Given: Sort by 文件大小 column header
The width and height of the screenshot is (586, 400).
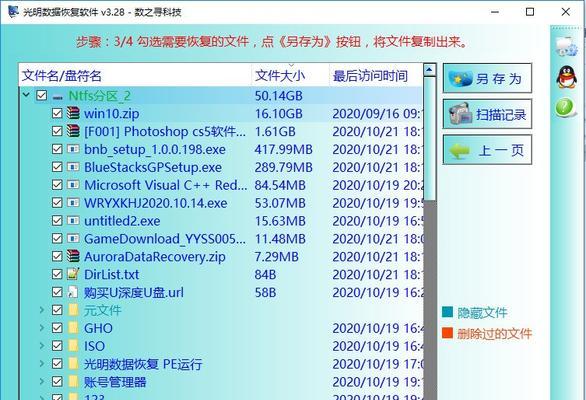Looking at the screenshot, I should click(291, 75).
